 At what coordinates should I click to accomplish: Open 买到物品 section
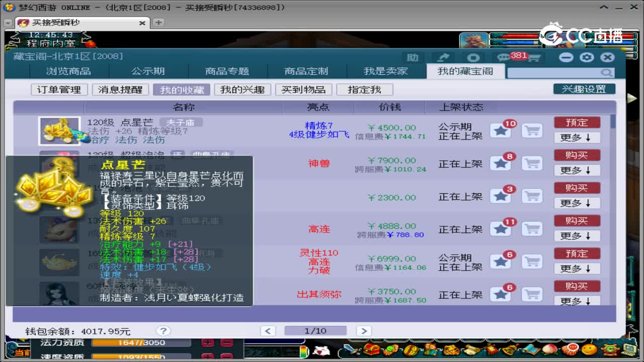coord(303,90)
